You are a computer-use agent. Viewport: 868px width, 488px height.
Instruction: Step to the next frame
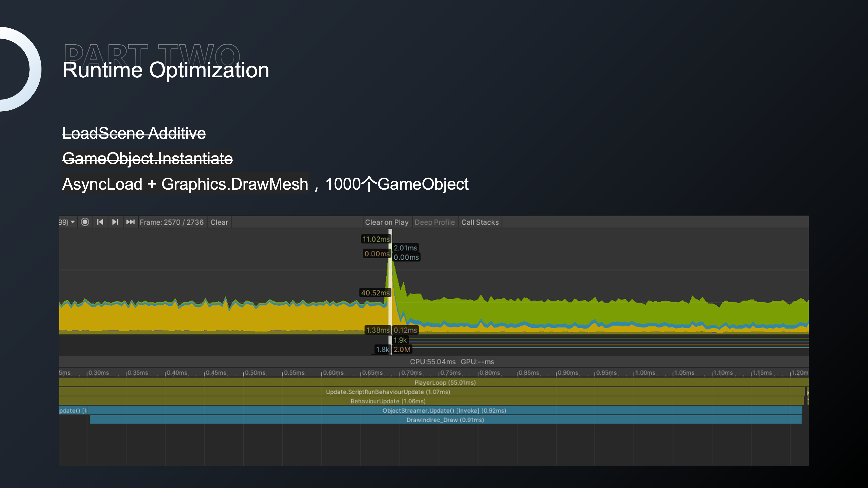click(x=115, y=222)
